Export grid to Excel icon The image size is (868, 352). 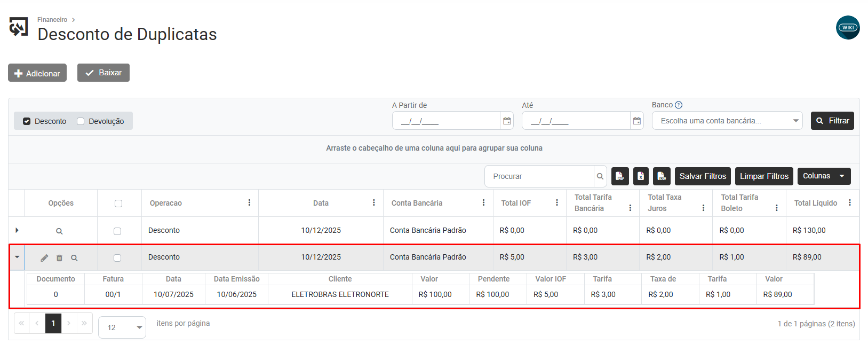(x=641, y=176)
